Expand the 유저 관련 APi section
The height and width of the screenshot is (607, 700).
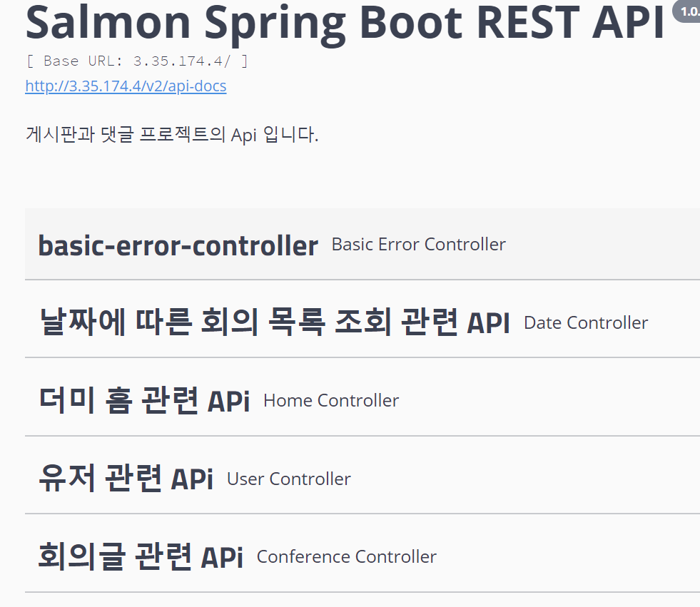pyautogui.click(x=126, y=478)
